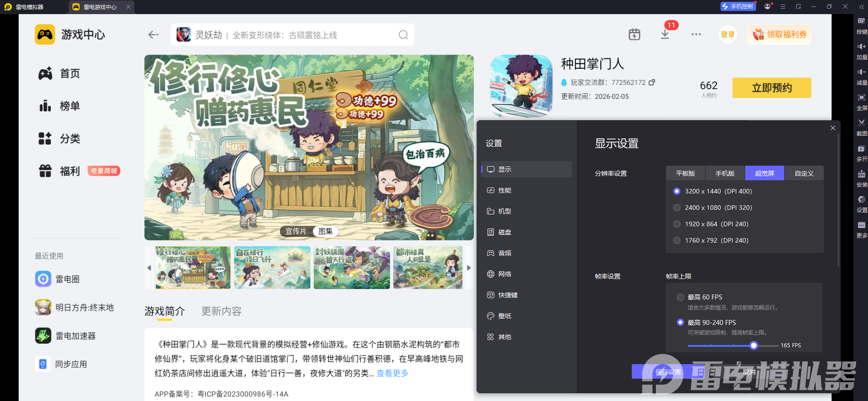Open the keyboard mapping (按键) tool
This screenshot has width=868, height=401.
(861, 25)
